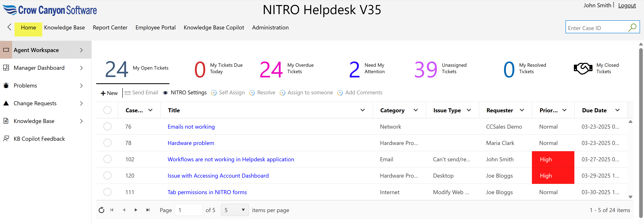Click the back arrow beside the Home tab
This screenshot has width=644, height=224.
[9, 27]
